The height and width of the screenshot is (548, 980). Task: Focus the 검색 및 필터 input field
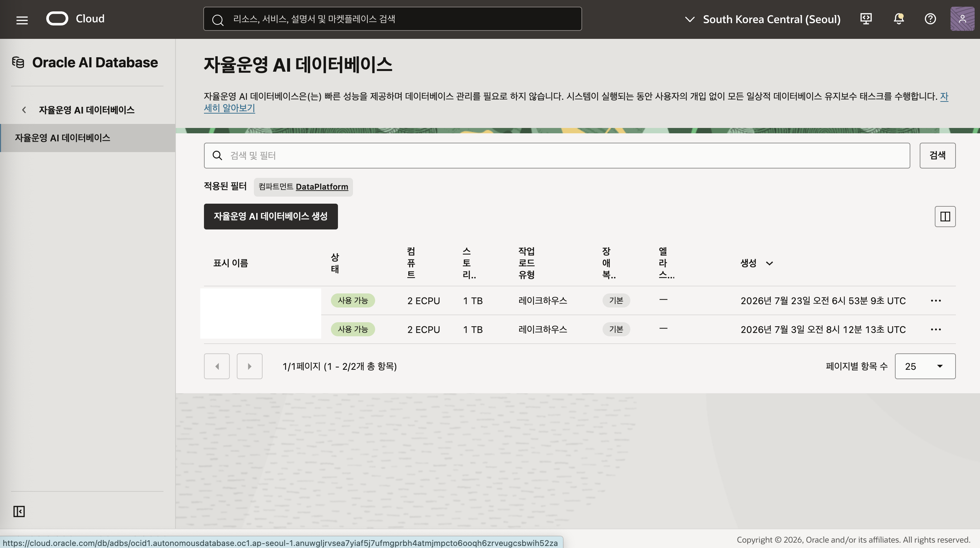click(557, 155)
